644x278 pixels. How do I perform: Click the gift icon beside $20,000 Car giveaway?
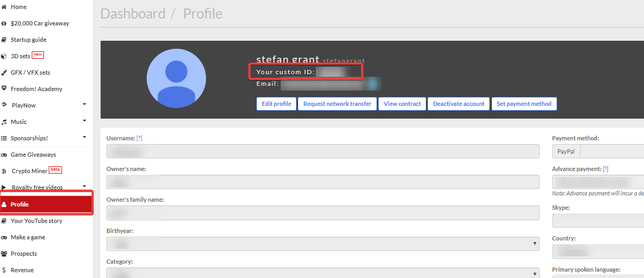[x=4, y=23]
